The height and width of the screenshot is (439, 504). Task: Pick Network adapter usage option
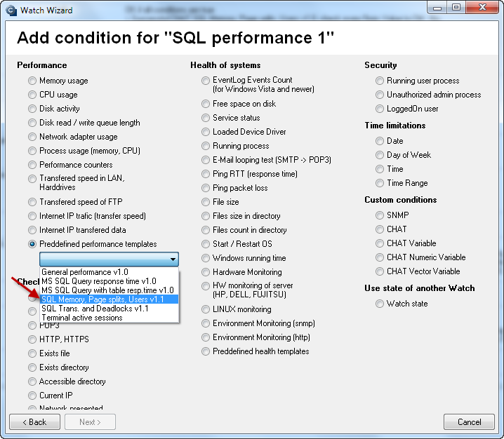tap(32, 137)
